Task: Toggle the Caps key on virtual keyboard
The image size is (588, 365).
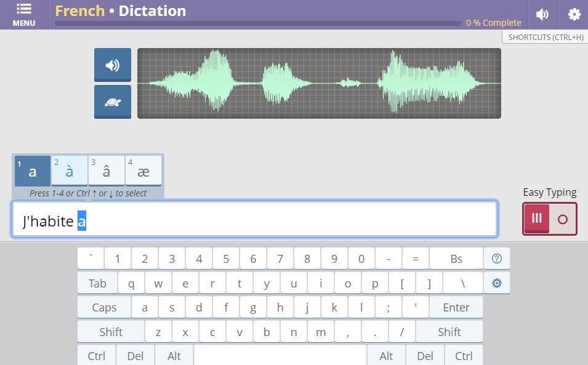Action: [104, 308]
